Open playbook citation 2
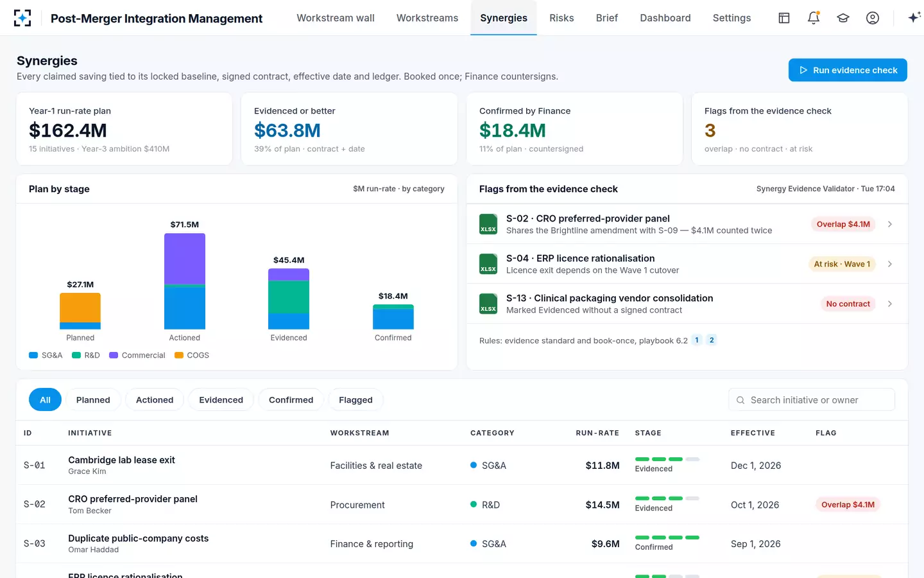This screenshot has height=578, width=924. point(712,340)
